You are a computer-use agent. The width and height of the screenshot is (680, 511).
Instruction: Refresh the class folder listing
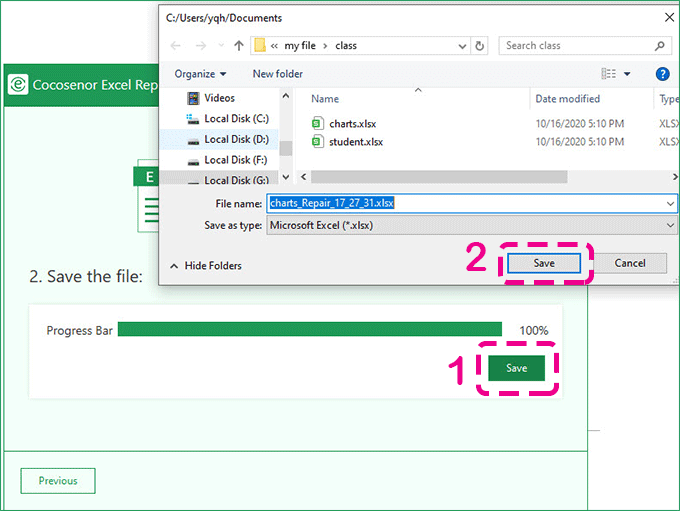click(x=479, y=46)
